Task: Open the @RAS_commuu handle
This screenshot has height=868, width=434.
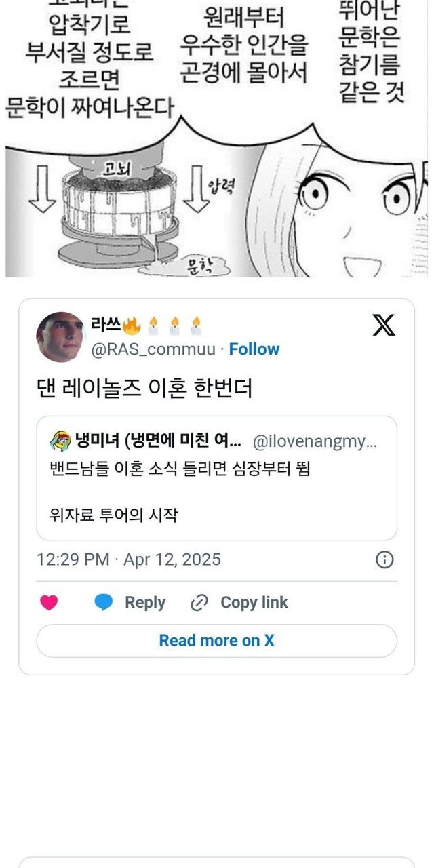Action: (153, 349)
